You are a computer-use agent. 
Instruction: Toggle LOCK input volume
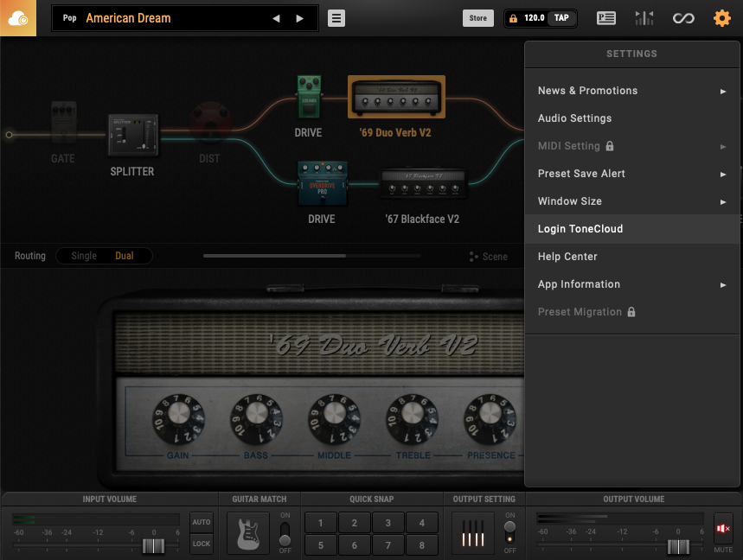coord(202,544)
